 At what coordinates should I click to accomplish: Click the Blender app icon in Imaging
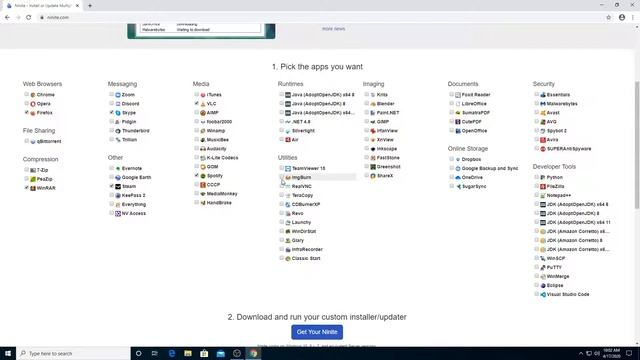[373, 104]
